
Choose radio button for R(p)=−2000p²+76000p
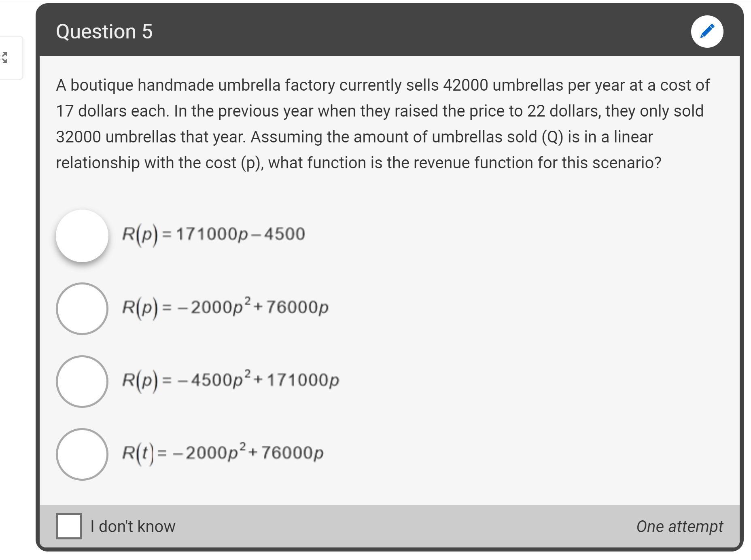(82, 309)
